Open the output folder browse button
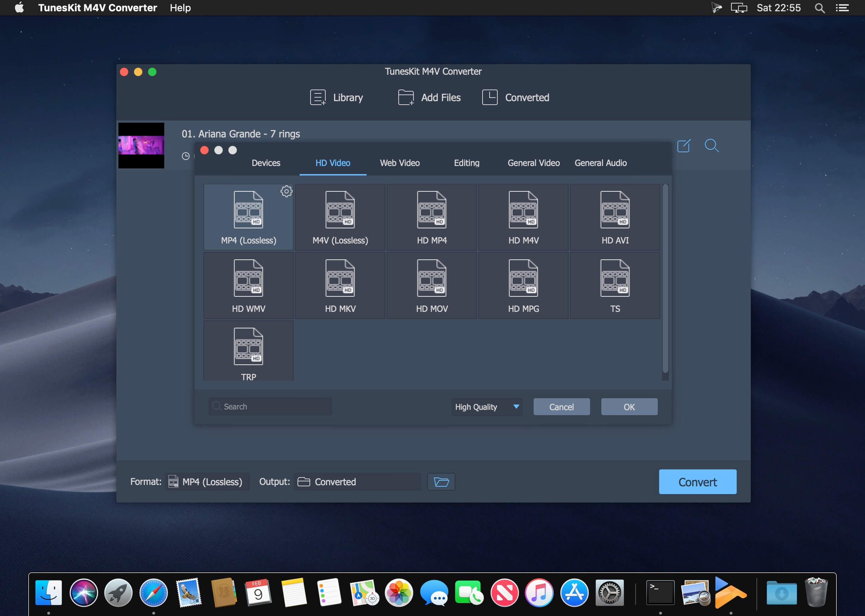The width and height of the screenshot is (865, 616). (x=441, y=482)
